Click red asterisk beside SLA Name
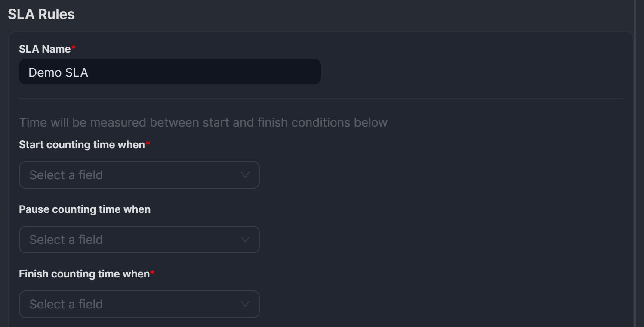644x327 pixels. pyautogui.click(x=74, y=48)
